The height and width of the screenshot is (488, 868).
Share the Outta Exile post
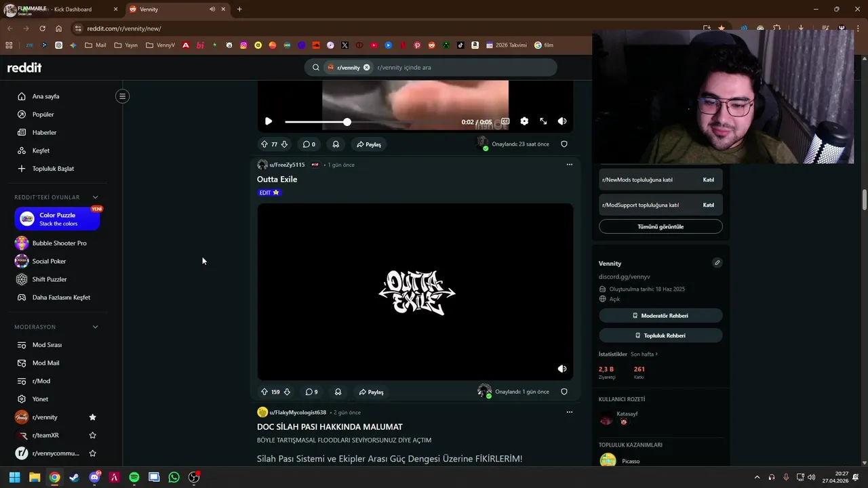[372, 392]
